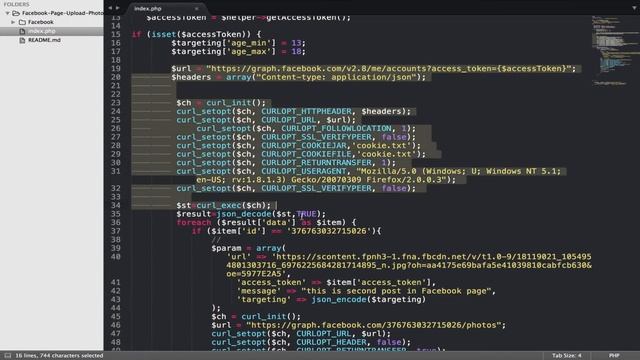Open the tab list dropdown arrow
Viewport: 640px width, 360px height.
coord(634,8)
